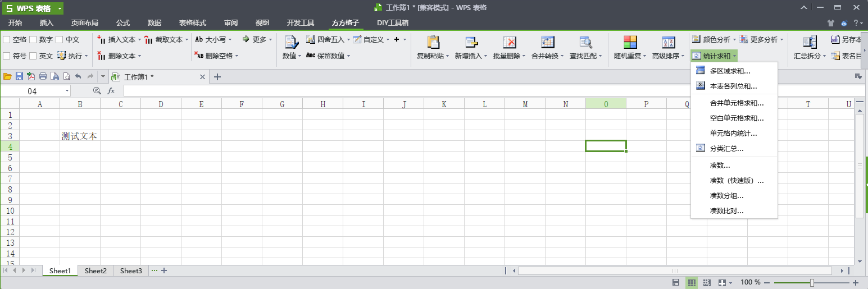
Task: Click the 统计求和 button
Action: pos(714,56)
